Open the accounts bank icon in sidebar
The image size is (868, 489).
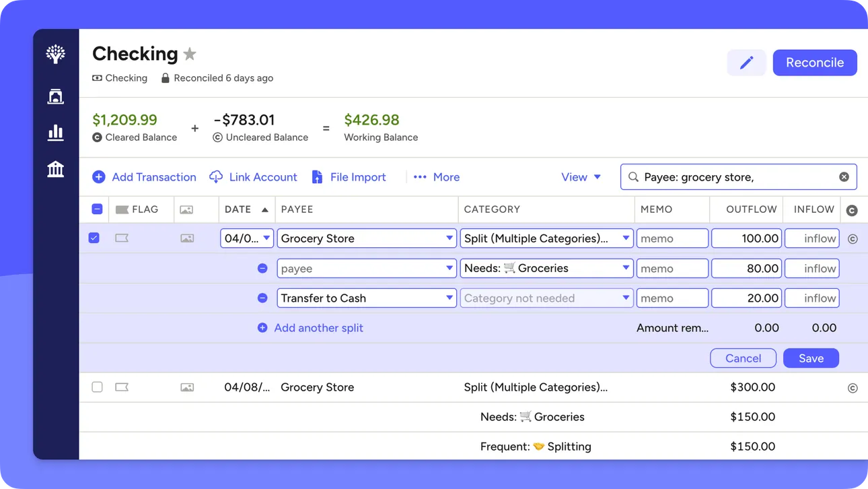coord(56,168)
